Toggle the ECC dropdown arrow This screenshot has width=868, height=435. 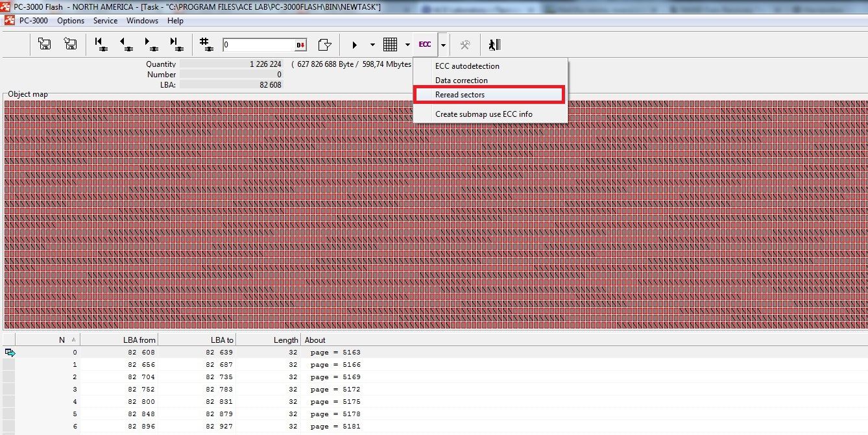click(443, 45)
